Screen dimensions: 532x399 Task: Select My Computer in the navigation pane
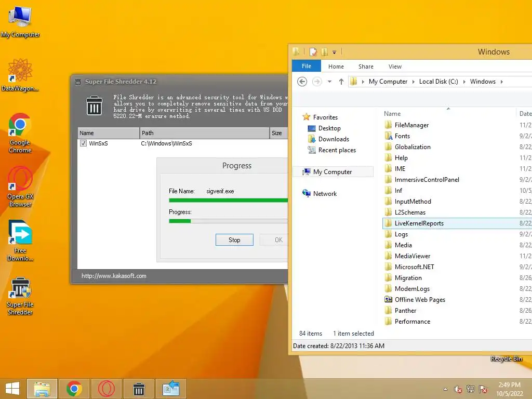tap(332, 171)
